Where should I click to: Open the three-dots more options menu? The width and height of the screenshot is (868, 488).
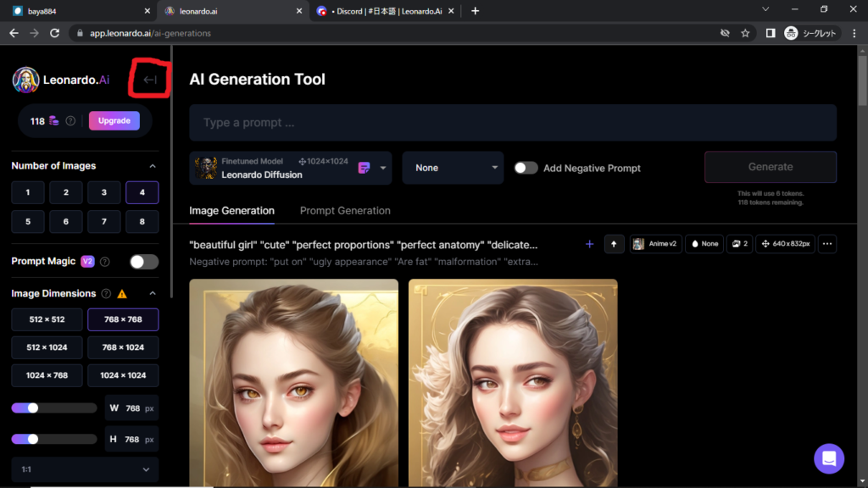pos(827,244)
